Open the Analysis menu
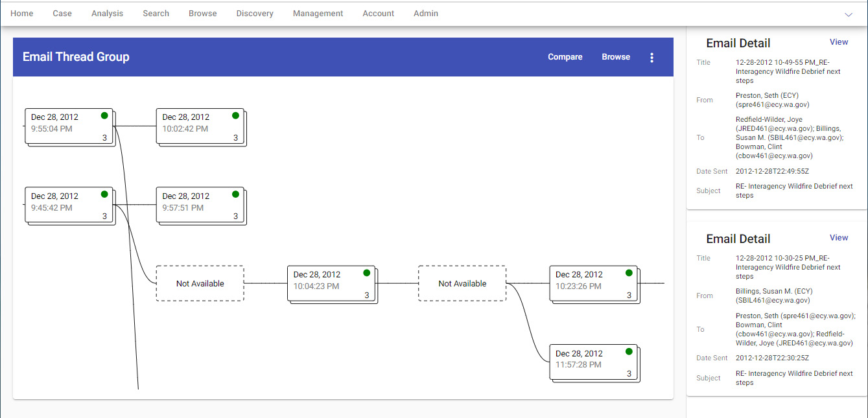This screenshot has width=868, height=418. pyautogui.click(x=107, y=13)
